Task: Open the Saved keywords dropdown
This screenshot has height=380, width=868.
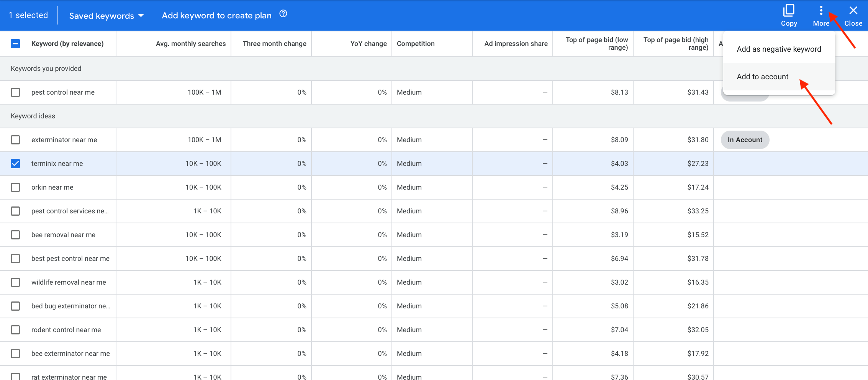Action: tap(106, 15)
